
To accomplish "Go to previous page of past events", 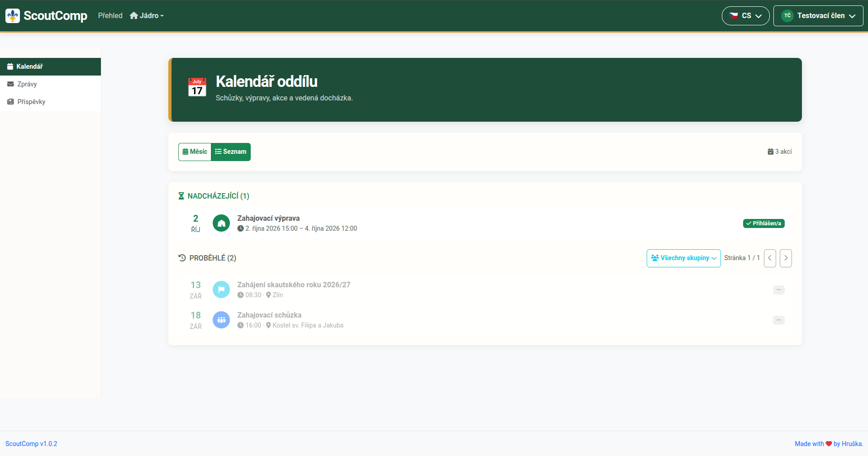I will [770, 258].
